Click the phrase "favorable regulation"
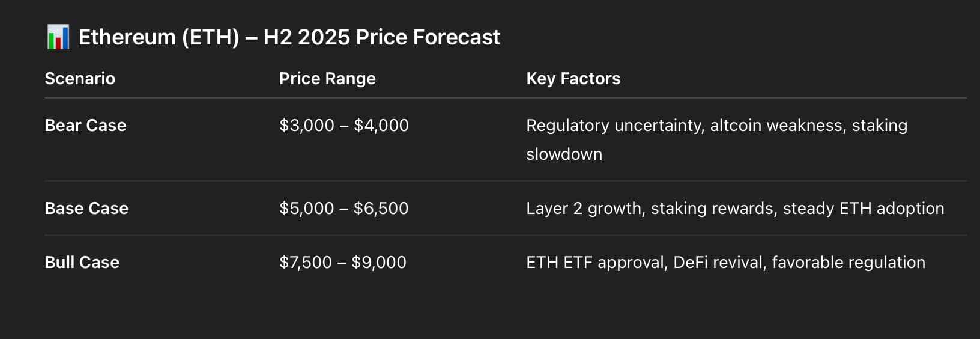 coord(848,263)
